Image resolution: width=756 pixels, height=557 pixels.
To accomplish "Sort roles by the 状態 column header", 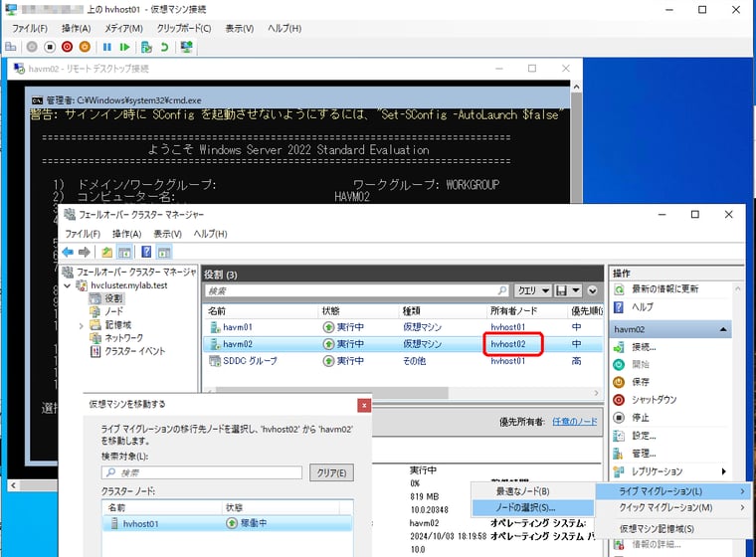I will [x=359, y=311].
